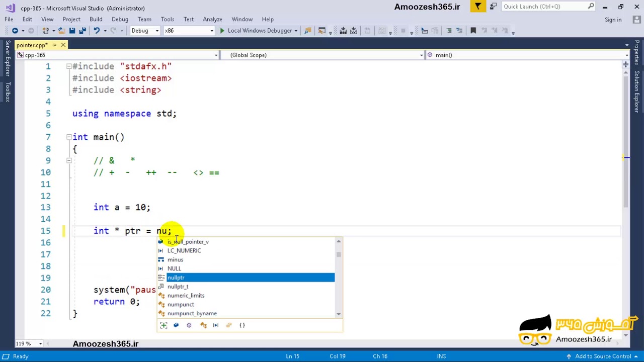
Task: Expand the Local Windows Debugger dropdown arrow
Action: coord(296,31)
